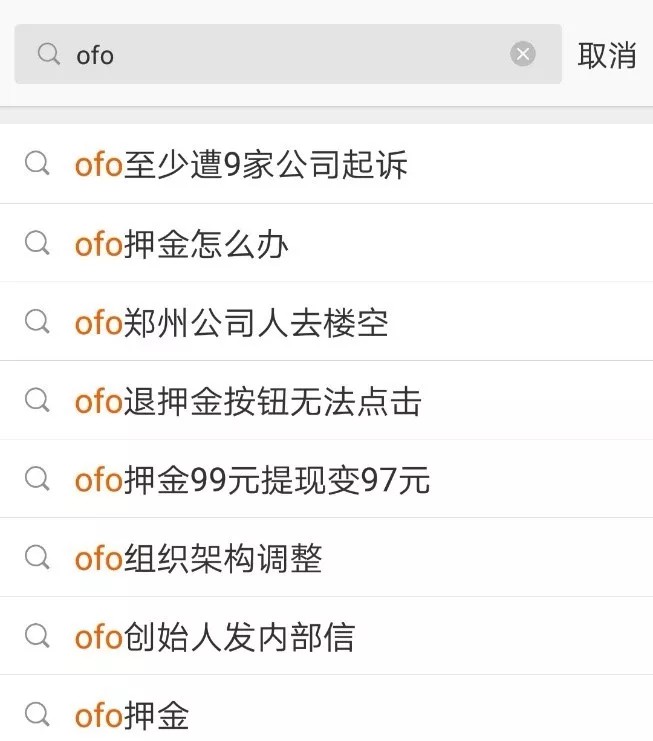This screenshot has width=653, height=741.
Task: Pick suggestion ofo押金99元提现变97元
Action: click(252, 480)
